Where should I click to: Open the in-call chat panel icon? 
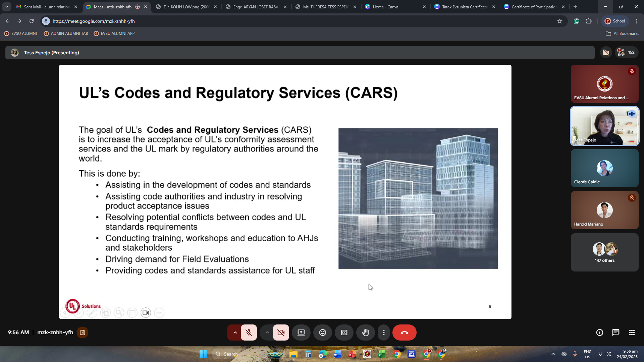[615, 333]
